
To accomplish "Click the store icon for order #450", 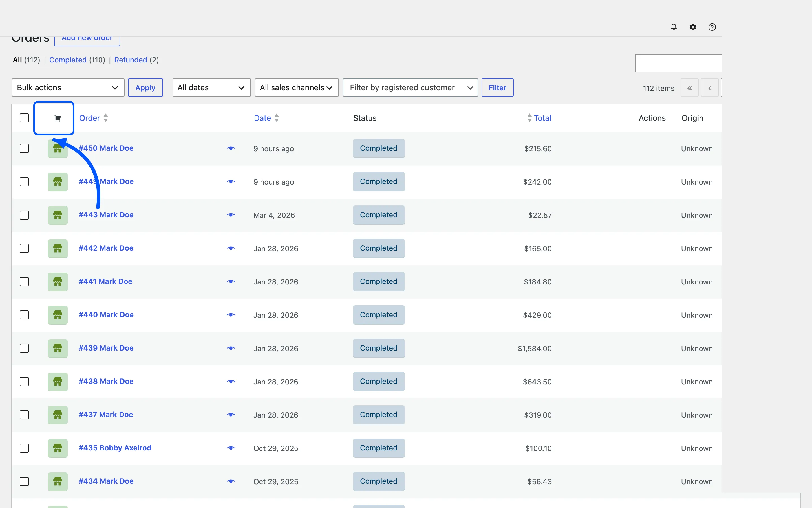I will click(58, 148).
